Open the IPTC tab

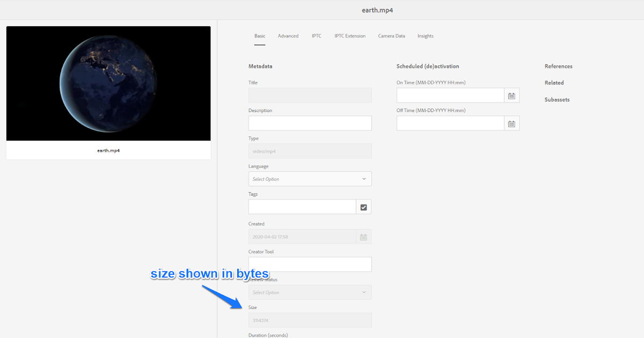[x=317, y=36]
